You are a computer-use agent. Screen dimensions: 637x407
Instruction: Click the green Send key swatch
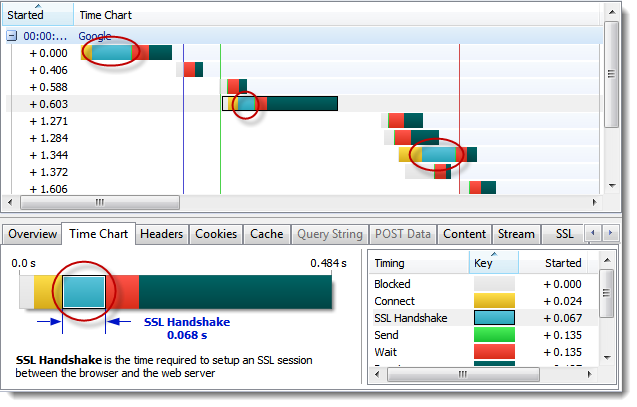[x=494, y=335]
